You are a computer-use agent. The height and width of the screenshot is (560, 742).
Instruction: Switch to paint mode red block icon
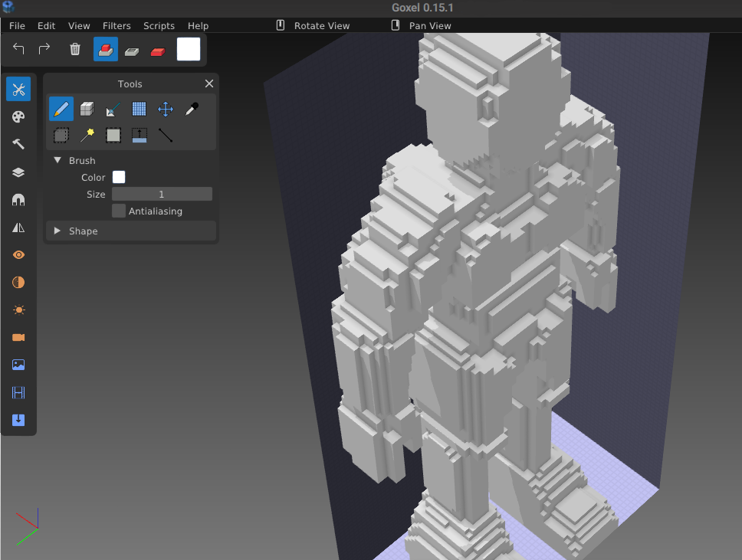click(x=158, y=50)
